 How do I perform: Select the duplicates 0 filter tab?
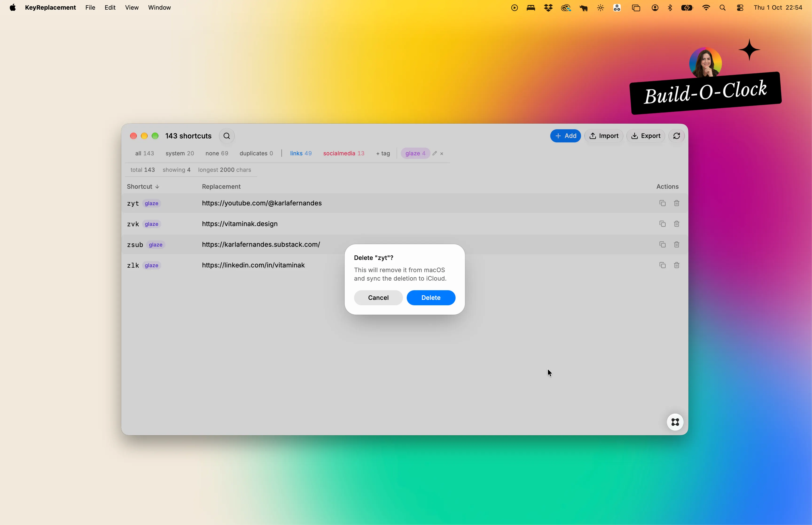click(256, 153)
